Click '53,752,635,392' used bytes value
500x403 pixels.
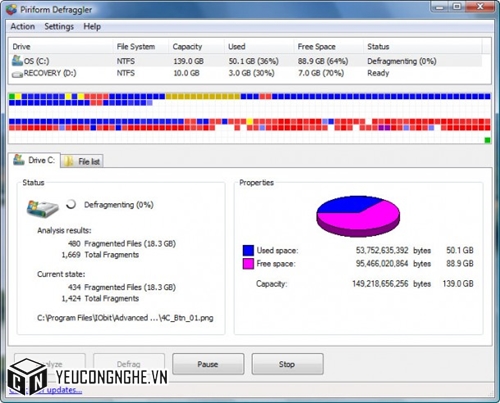tap(382, 251)
